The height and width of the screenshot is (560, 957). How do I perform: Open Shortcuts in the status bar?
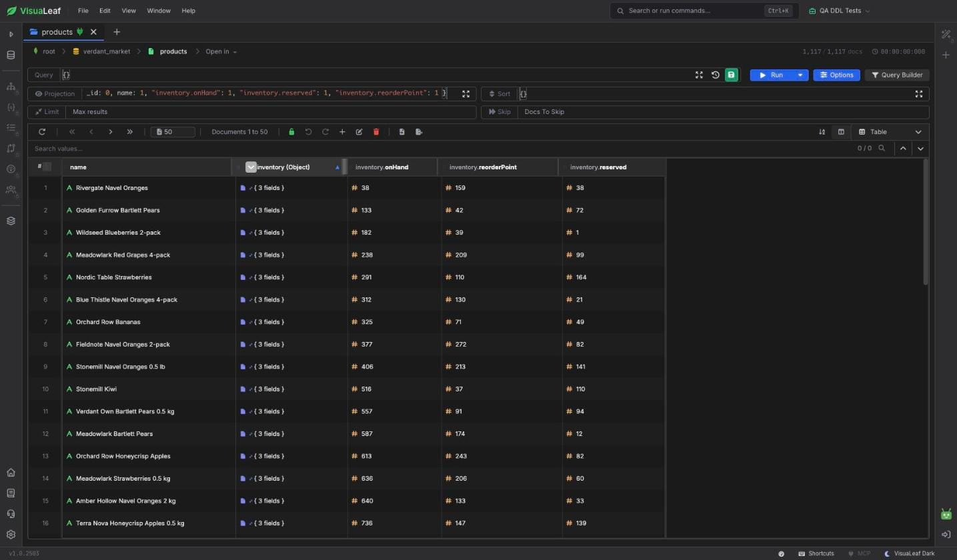coord(816,553)
